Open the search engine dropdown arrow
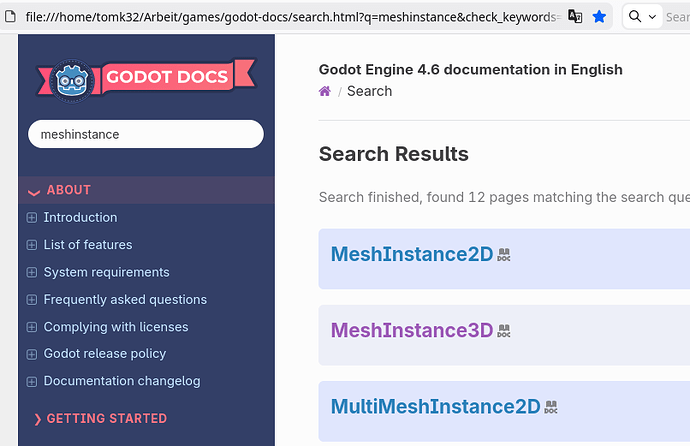 click(x=653, y=17)
